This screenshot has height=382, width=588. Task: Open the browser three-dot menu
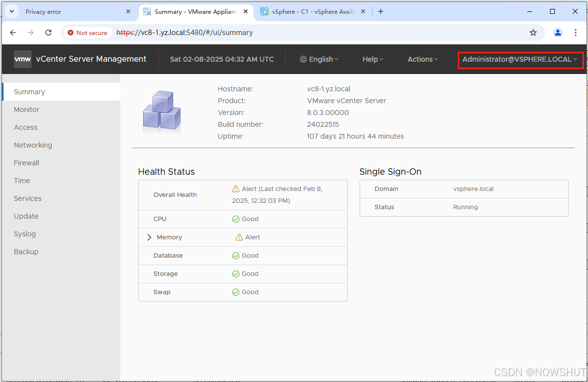coord(575,33)
